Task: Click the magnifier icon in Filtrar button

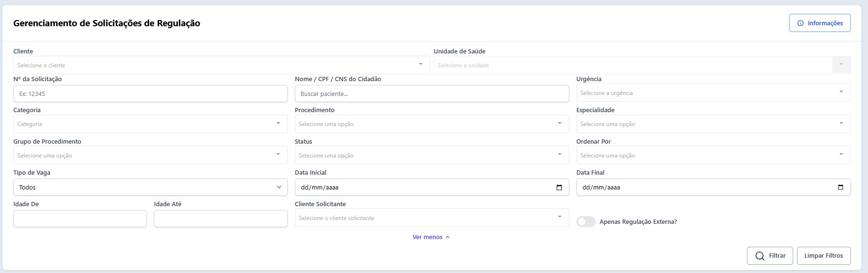Action: click(760, 256)
